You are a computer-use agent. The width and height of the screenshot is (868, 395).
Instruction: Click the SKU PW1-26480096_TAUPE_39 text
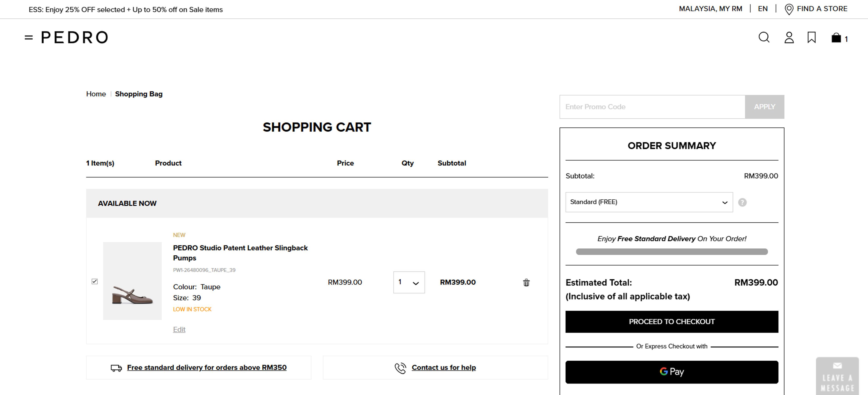point(204,270)
